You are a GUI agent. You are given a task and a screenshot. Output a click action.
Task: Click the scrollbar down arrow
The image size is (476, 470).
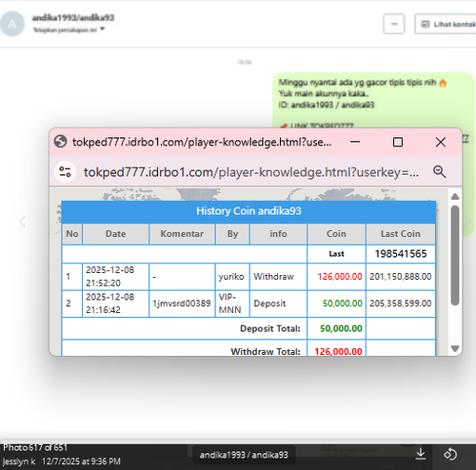click(455, 348)
